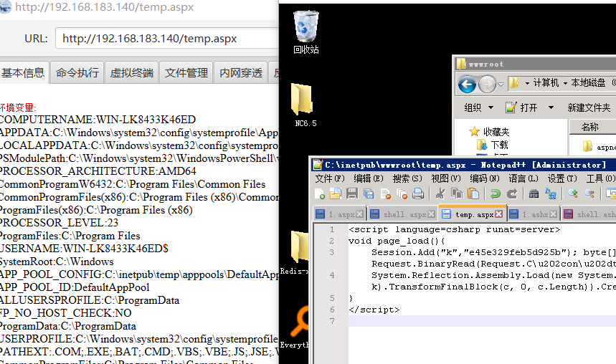The width and height of the screenshot is (616, 364).
Task: Click the 打开 button in Explorer
Action: (522, 107)
